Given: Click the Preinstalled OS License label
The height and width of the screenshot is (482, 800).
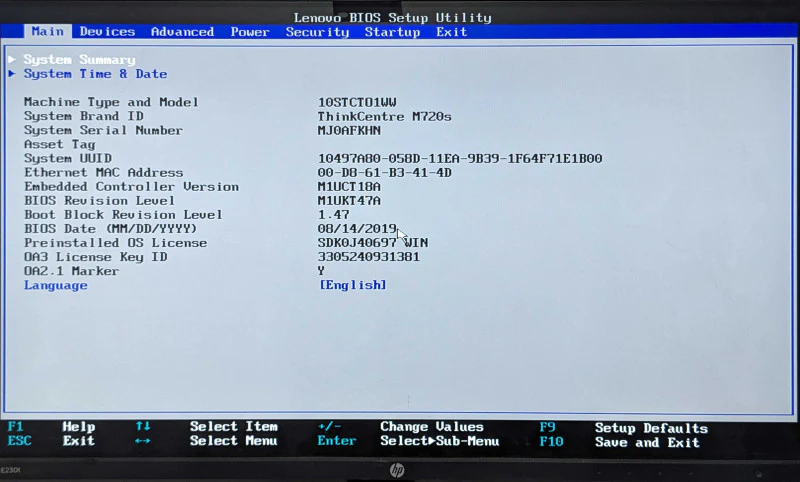Looking at the screenshot, I should click(x=115, y=243).
